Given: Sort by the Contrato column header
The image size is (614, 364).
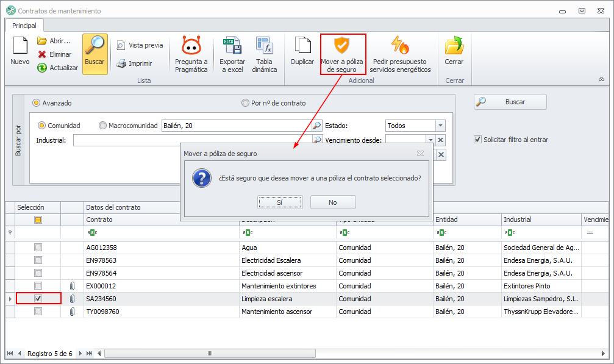Looking at the screenshot, I should coord(162,219).
